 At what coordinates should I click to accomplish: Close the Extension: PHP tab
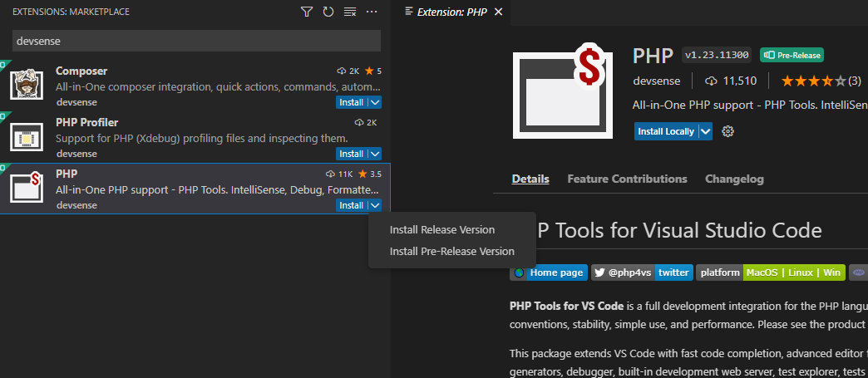(x=498, y=12)
